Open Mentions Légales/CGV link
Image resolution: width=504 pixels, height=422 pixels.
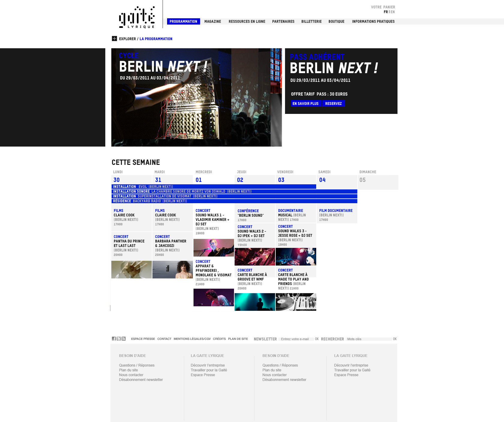click(192, 339)
